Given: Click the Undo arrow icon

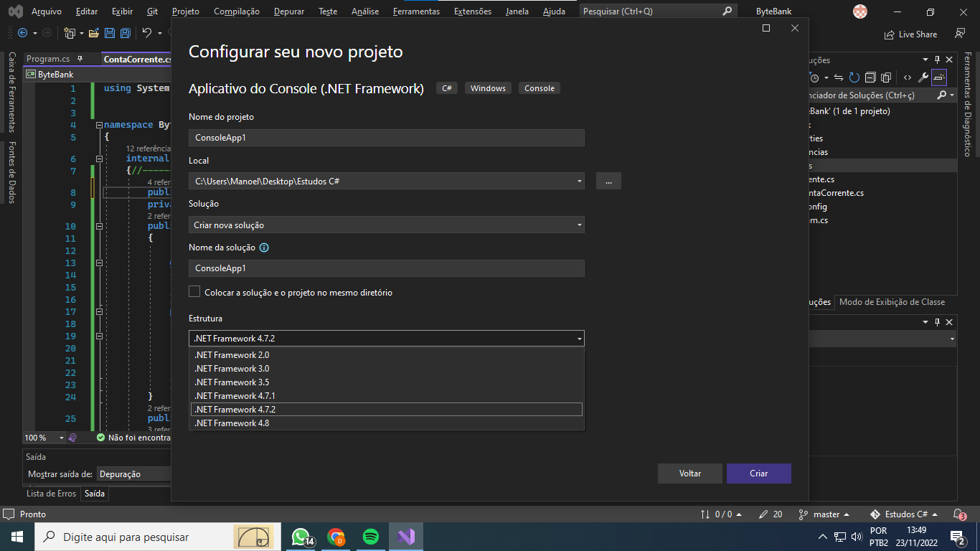Looking at the screenshot, I should point(146,33).
